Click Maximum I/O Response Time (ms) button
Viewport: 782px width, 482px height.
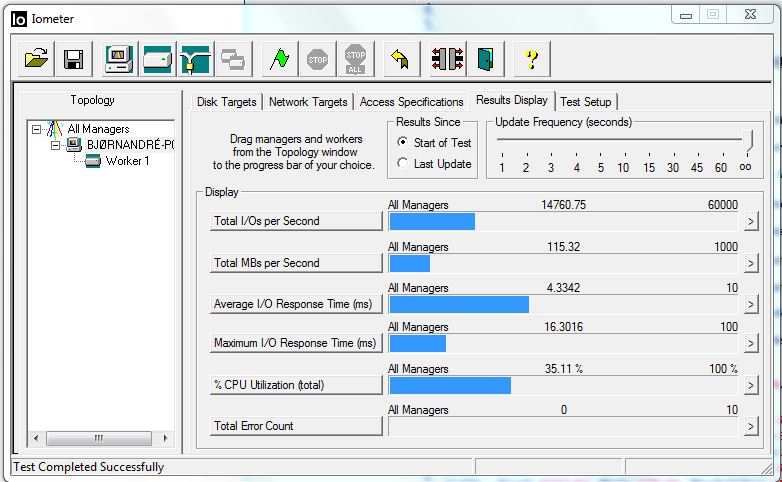pyautogui.click(x=296, y=343)
